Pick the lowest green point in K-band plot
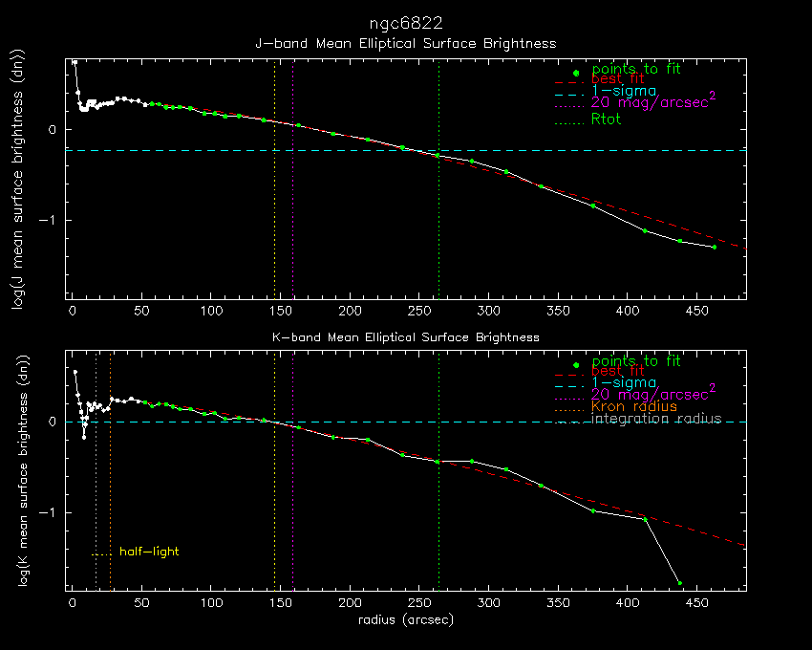Viewport: 812px width, 650px height. pos(680,583)
